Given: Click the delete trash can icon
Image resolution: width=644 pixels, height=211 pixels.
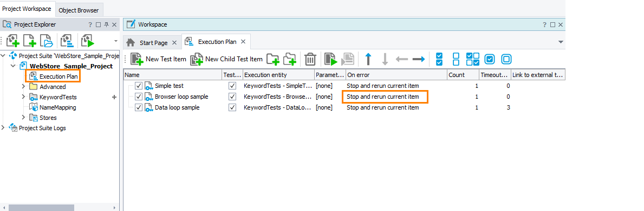Looking at the screenshot, I should coord(310,59).
